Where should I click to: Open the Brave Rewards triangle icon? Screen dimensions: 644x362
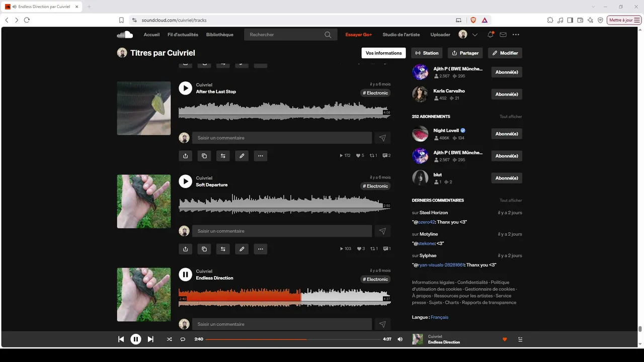point(485,20)
